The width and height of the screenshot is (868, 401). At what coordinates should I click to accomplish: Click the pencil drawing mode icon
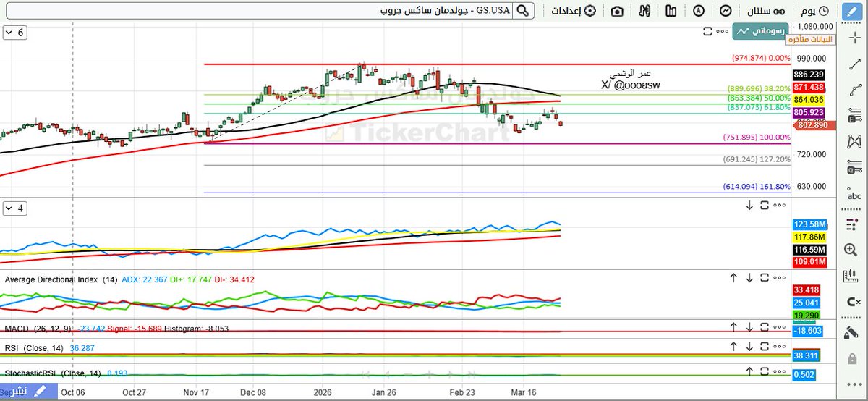(854, 11)
